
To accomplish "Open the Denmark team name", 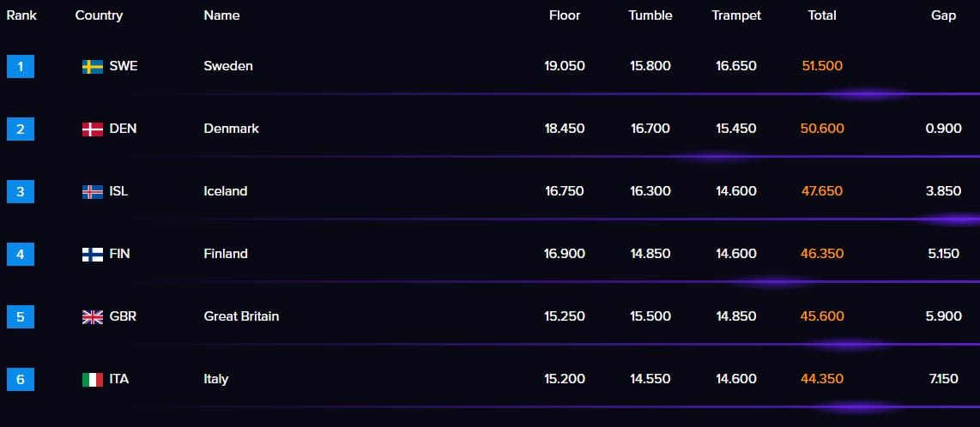I will point(231,129).
